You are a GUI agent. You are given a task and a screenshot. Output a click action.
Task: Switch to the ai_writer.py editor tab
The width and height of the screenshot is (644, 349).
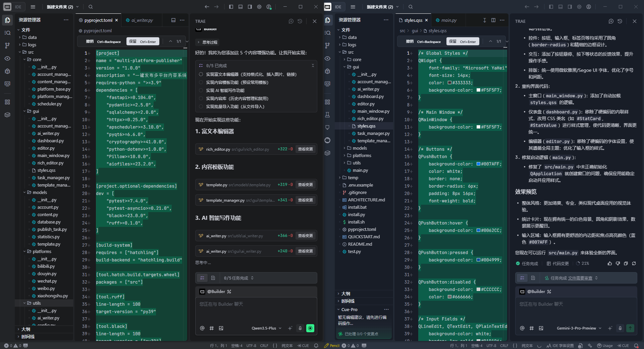(x=142, y=20)
